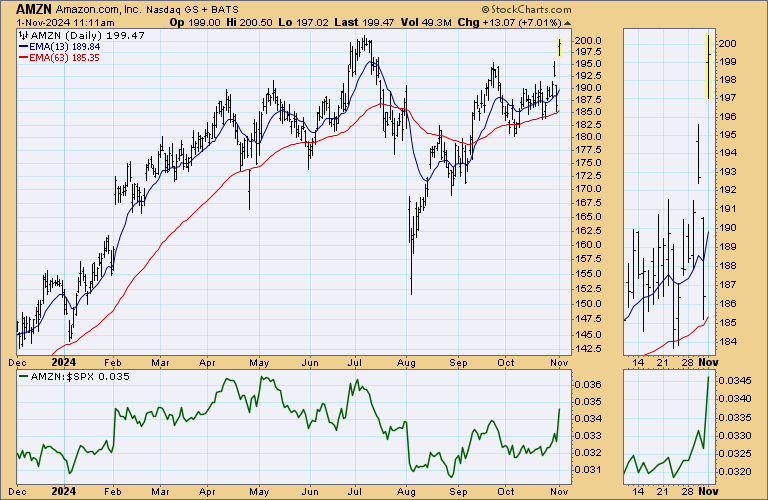The image size is (768, 500).
Task: Click the 0.033 ratio axis label
Action: pyautogui.click(x=588, y=435)
